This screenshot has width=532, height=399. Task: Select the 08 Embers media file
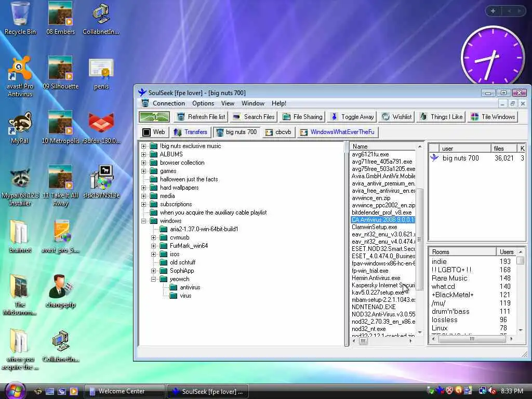click(x=60, y=18)
